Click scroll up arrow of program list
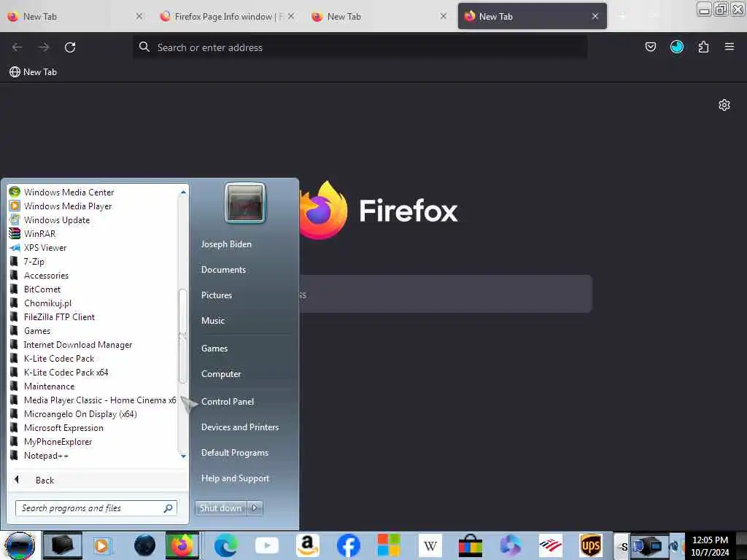The width and height of the screenshot is (747, 560). pyautogui.click(x=183, y=192)
